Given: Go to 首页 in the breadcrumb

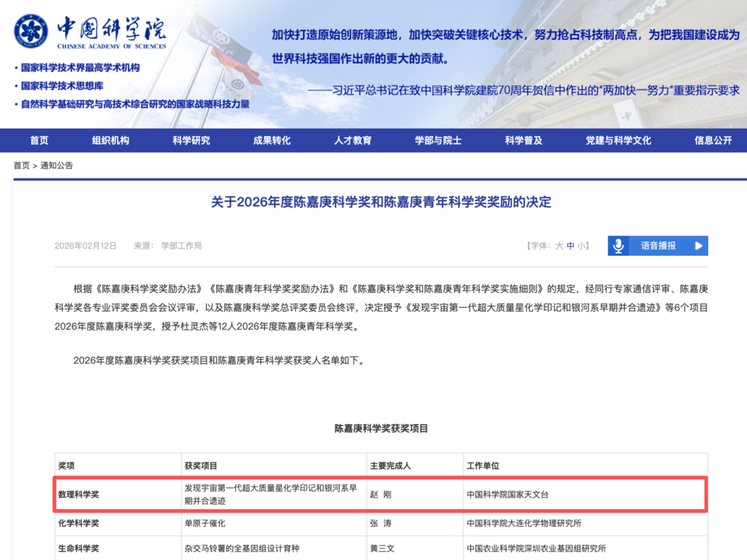Looking at the screenshot, I should coord(21,166).
